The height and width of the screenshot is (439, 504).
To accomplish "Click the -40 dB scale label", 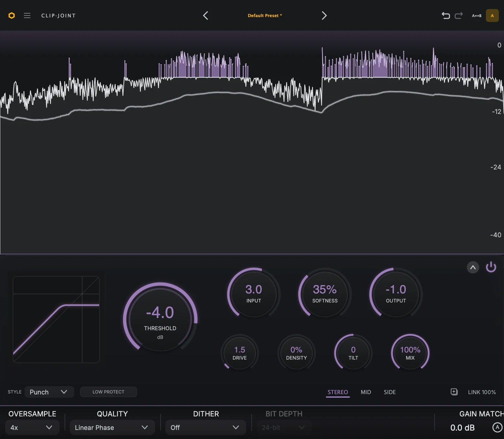I will coord(496,235).
